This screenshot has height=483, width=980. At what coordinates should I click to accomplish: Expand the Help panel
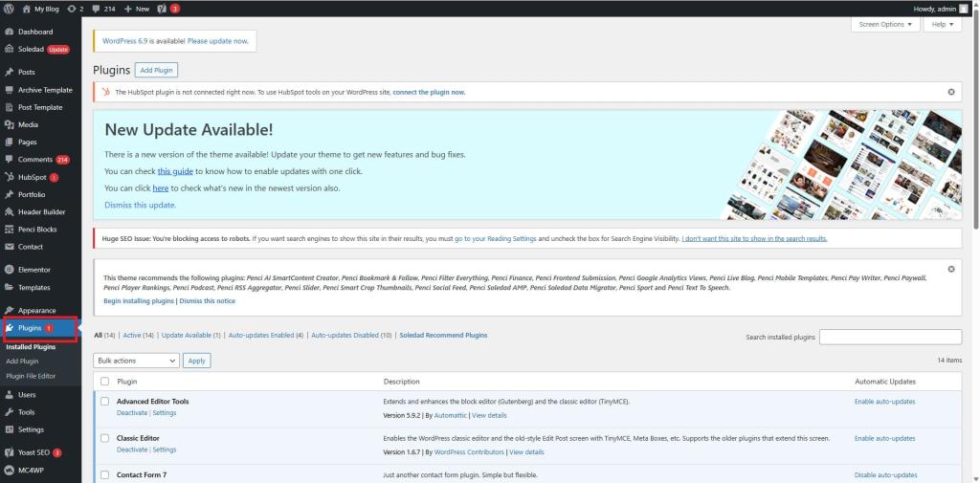pos(943,24)
